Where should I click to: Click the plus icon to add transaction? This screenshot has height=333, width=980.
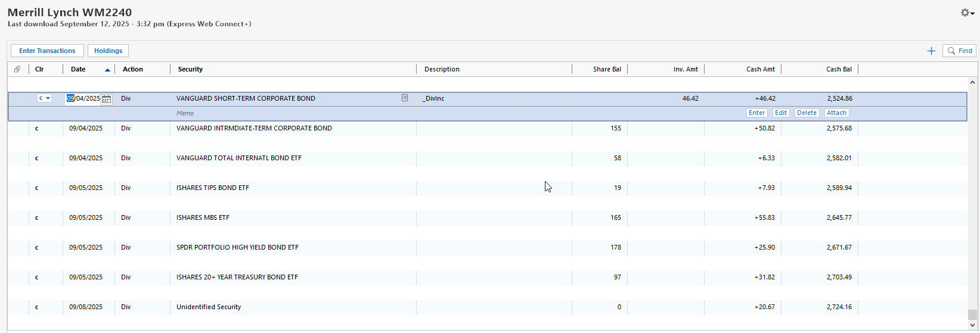pos(931,51)
